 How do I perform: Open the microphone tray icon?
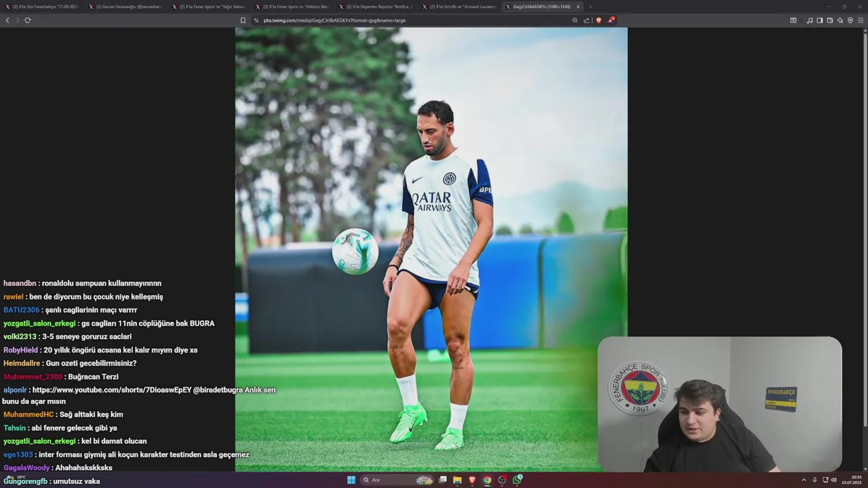click(814, 480)
